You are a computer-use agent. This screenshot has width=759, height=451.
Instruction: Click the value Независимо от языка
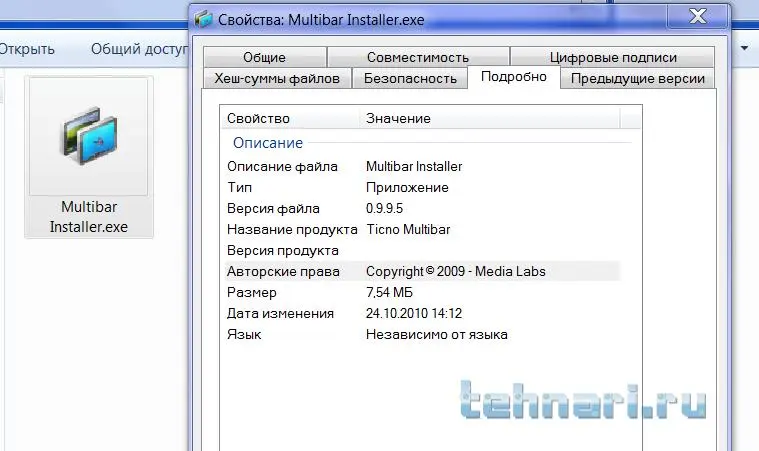437,334
